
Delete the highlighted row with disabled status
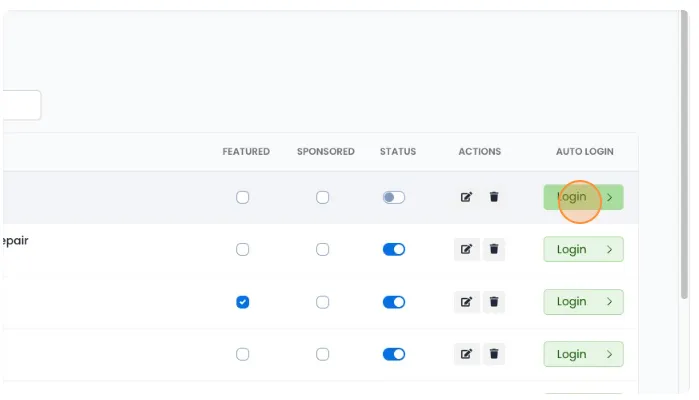coord(494,197)
